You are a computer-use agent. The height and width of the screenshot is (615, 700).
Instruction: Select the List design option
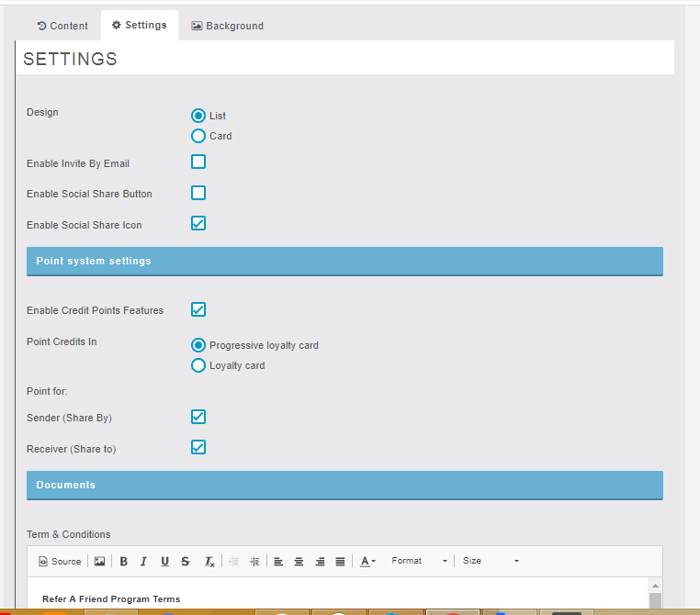tap(198, 116)
